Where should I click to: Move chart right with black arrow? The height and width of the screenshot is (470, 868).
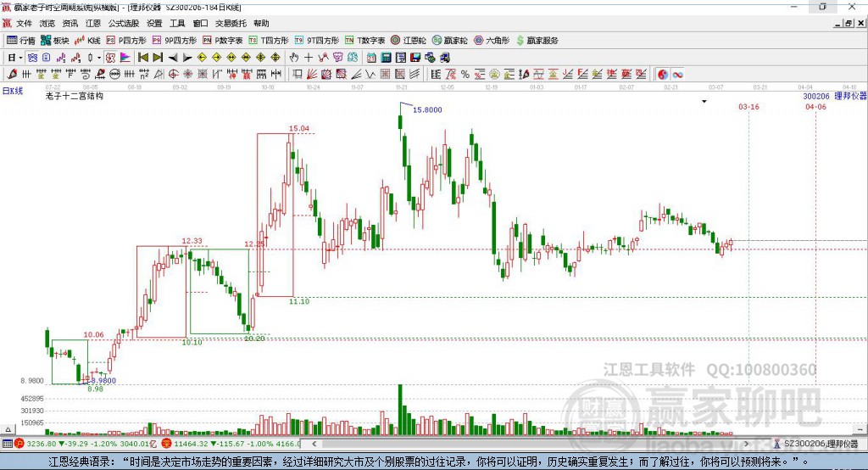pyautogui.click(x=187, y=58)
